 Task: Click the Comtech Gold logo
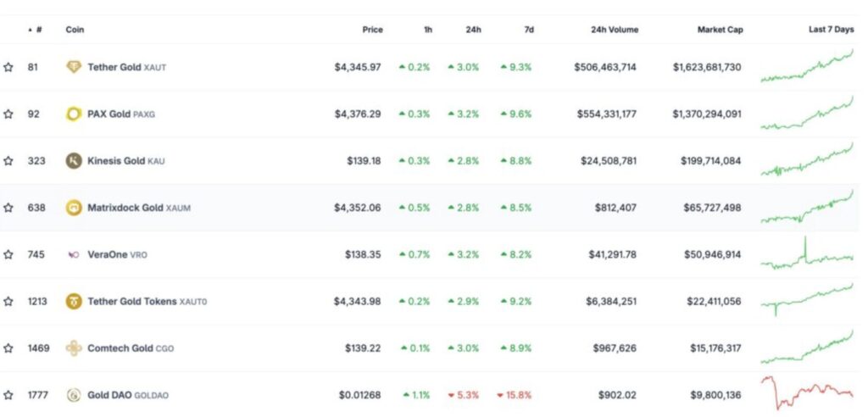pos(74,348)
